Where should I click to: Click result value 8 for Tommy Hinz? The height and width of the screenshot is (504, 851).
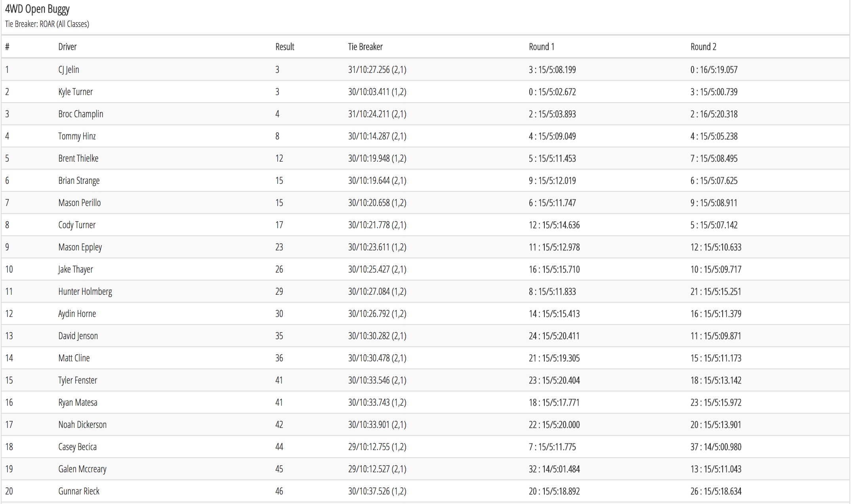pyautogui.click(x=277, y=136)
